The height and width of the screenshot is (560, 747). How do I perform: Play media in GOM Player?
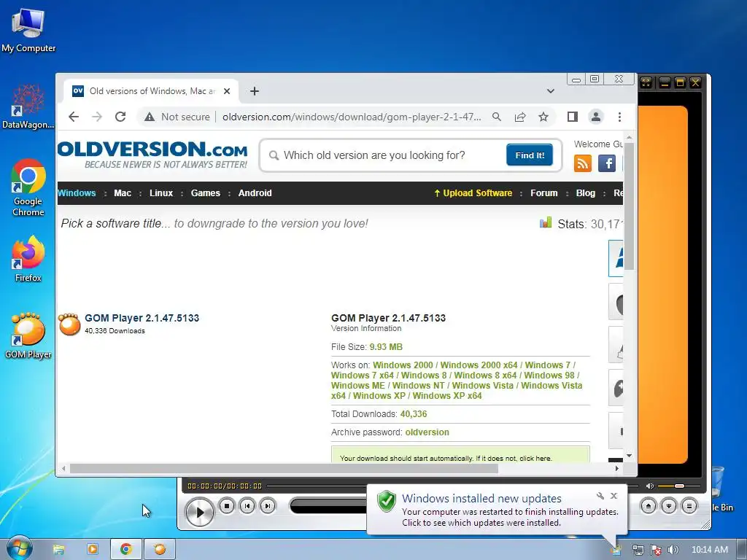tap(199, 512)
